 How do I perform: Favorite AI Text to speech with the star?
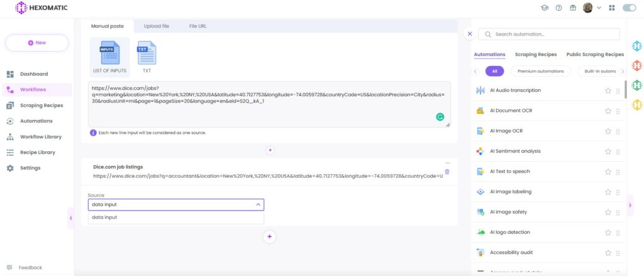coord(608,172)
